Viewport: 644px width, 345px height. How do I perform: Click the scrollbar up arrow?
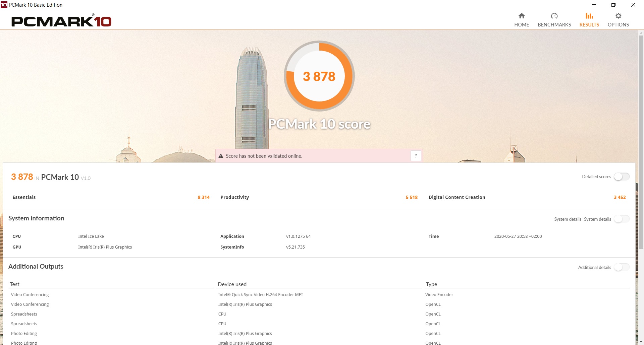pos(641,33)
